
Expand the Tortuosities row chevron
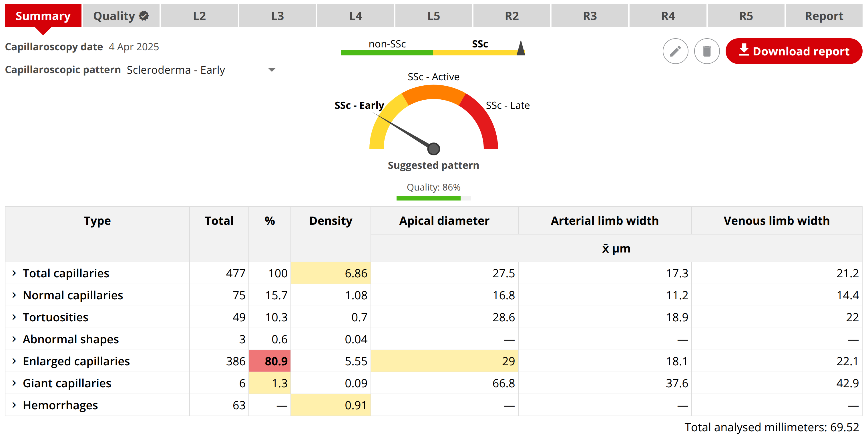(14, 317)
